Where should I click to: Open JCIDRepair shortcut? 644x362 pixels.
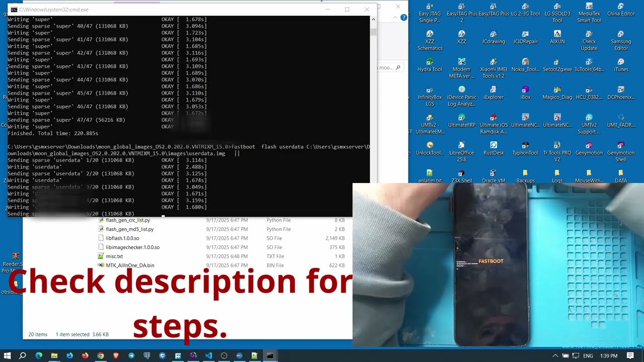coord(525,38)
